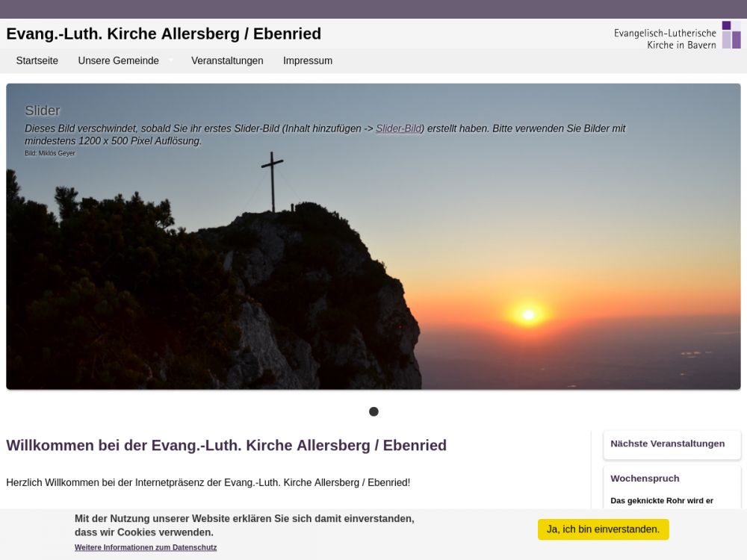The height and width of the screenshot is (560, 747).
Task: Open the Impressum page
Action: pos(308,60)
